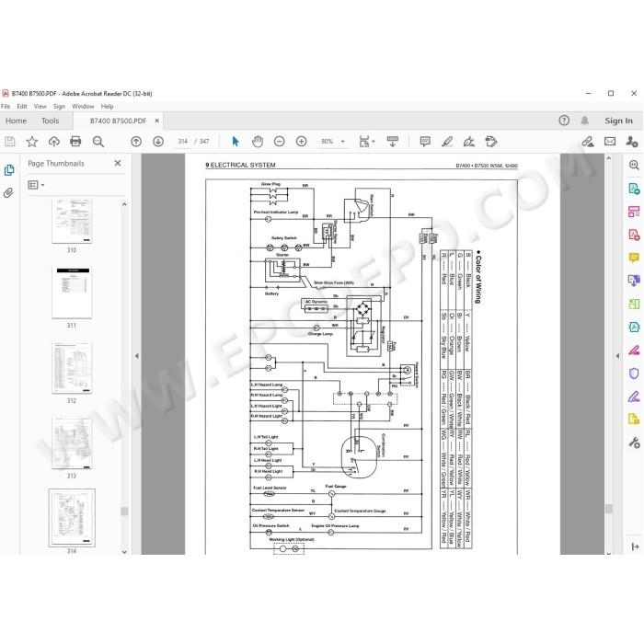644x644 pixels.
Task: Print the document
Action: [x=75, y=142]
